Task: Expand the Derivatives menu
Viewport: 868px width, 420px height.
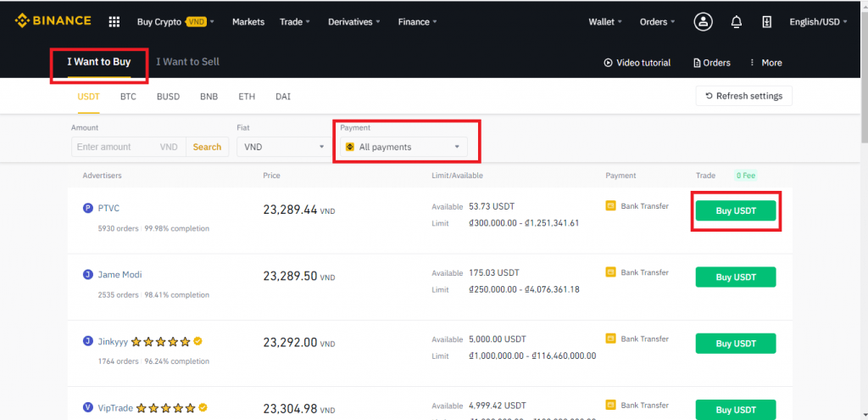Action: click(353, 22)
